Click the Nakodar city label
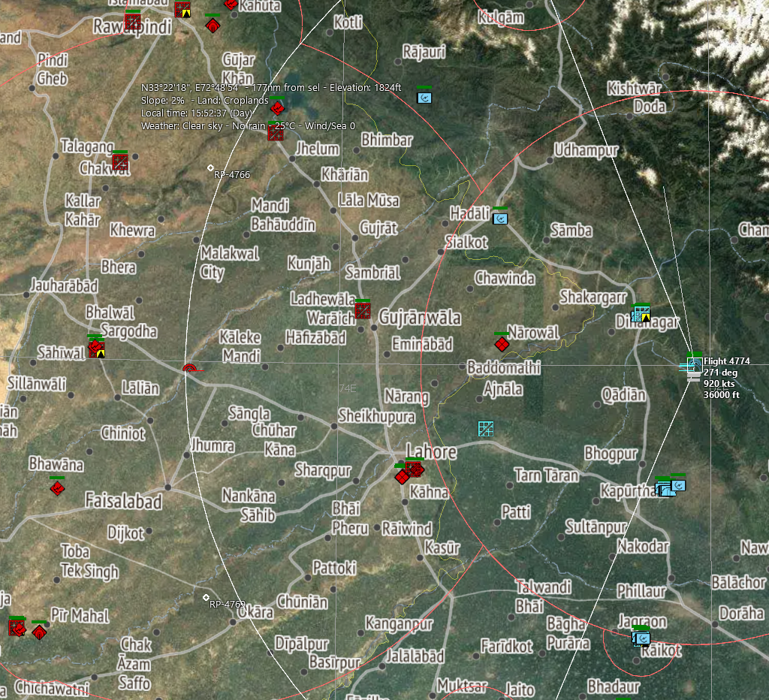Image resolution: width=769 pixels, height=700 pixels. (643, 546)
